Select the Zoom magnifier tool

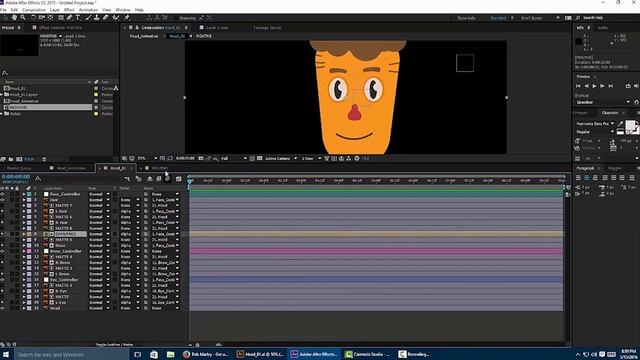[x=23, y=18]
